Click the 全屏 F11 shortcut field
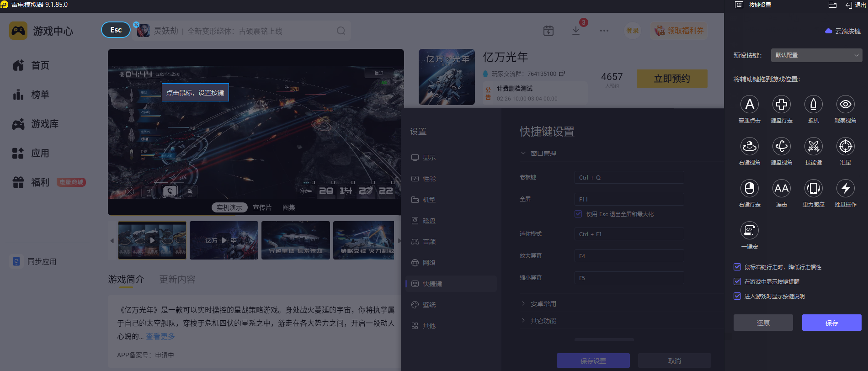Screen dimensions: 868x371 pos(628,199)
